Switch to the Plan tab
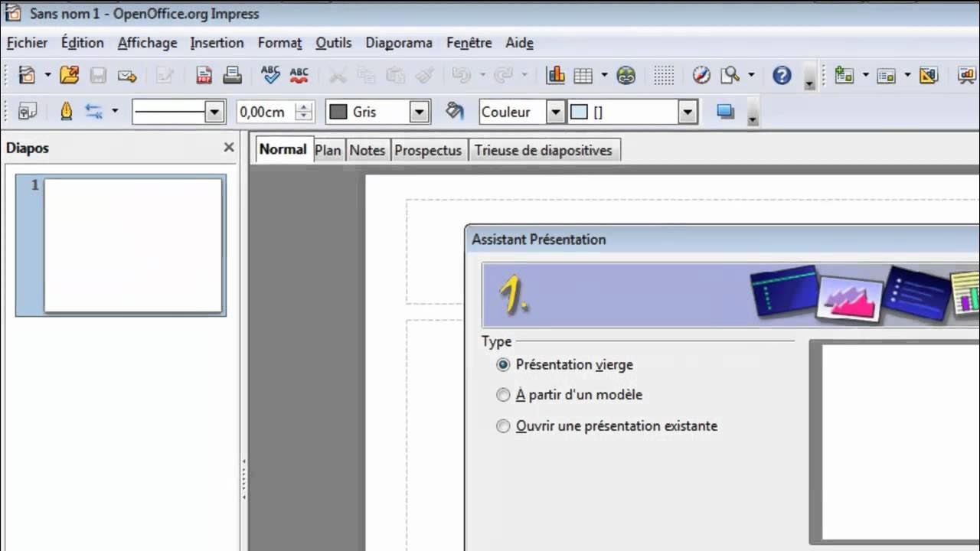980x551 pixels. tap(328, 150)
